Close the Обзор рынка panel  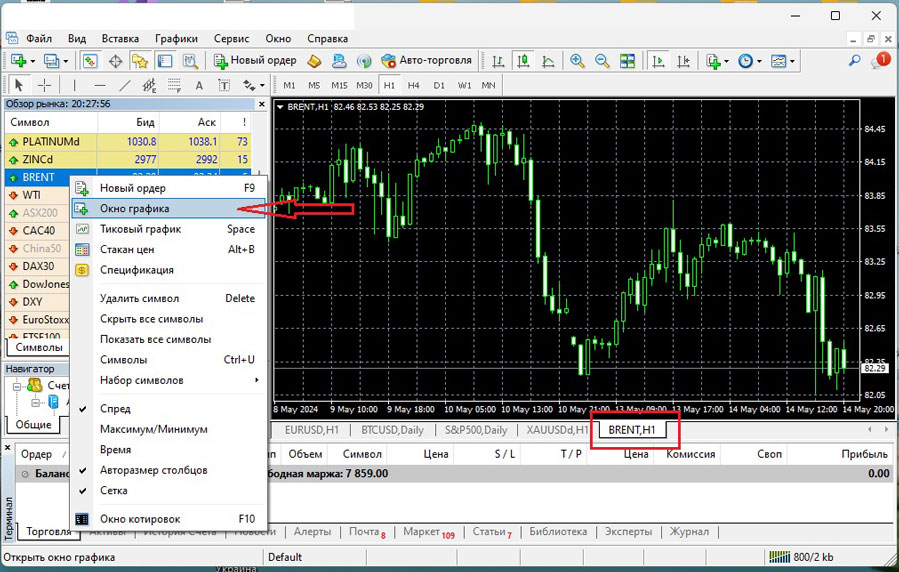[262, 104]
